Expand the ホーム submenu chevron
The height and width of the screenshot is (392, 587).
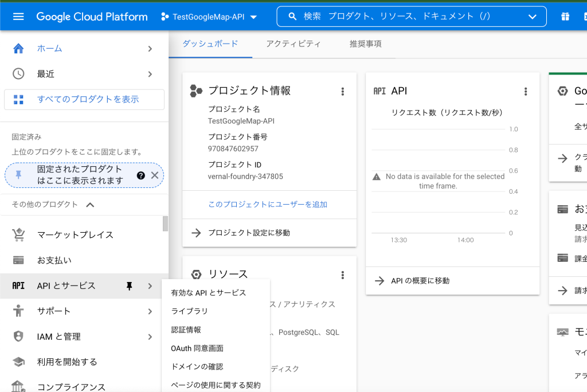[150, 49]
